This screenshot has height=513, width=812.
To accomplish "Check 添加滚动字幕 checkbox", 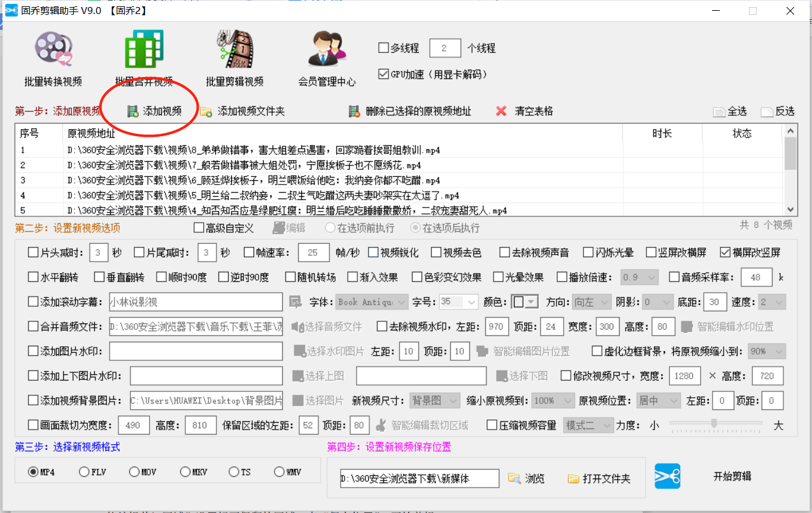I will click(x=33, y=302).
